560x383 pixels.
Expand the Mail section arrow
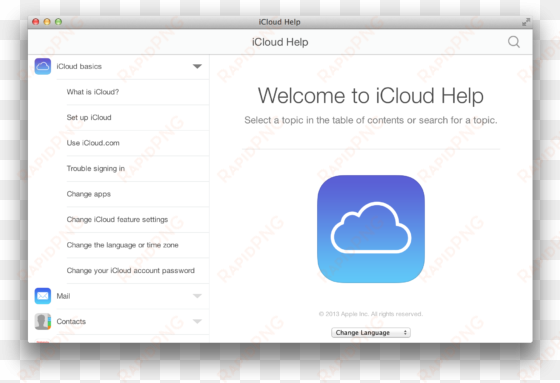point(197,296)
